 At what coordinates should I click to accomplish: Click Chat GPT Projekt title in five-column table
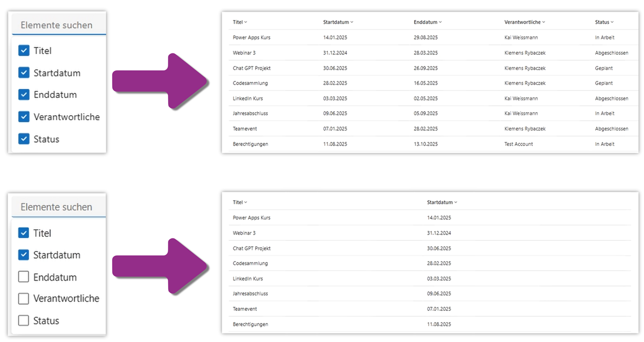coord(252,68)
